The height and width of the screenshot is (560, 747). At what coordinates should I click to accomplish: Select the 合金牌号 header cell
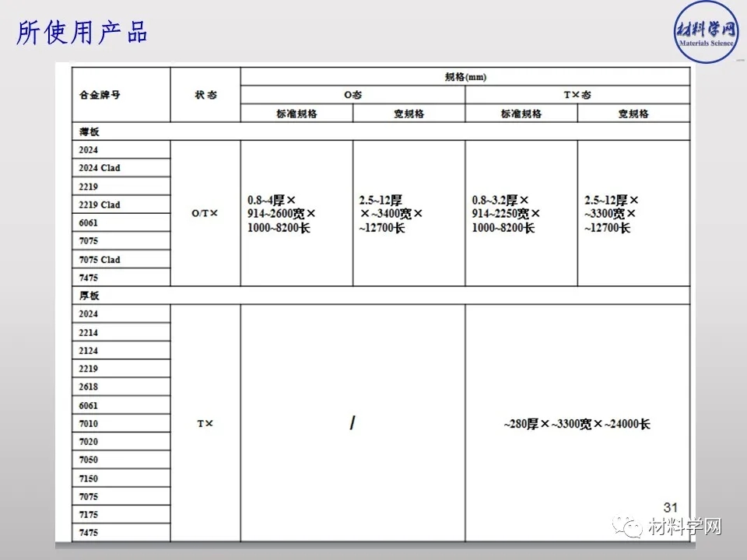click(x=100, y=95)
